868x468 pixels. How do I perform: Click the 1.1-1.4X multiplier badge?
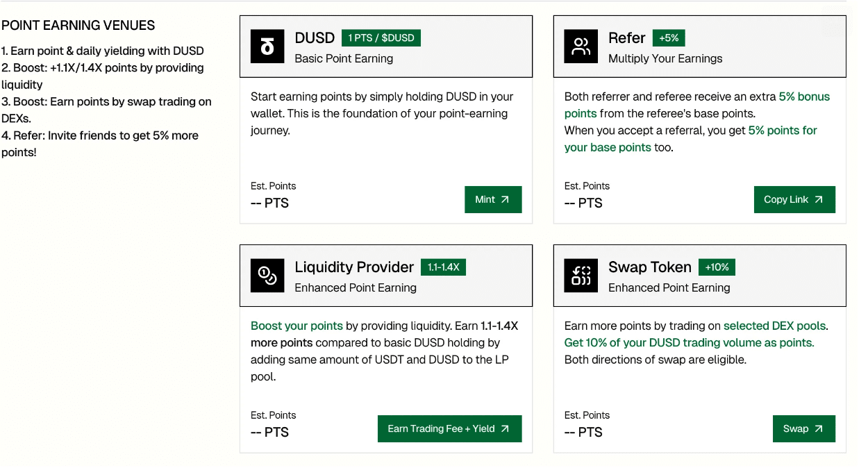point(443,267)
